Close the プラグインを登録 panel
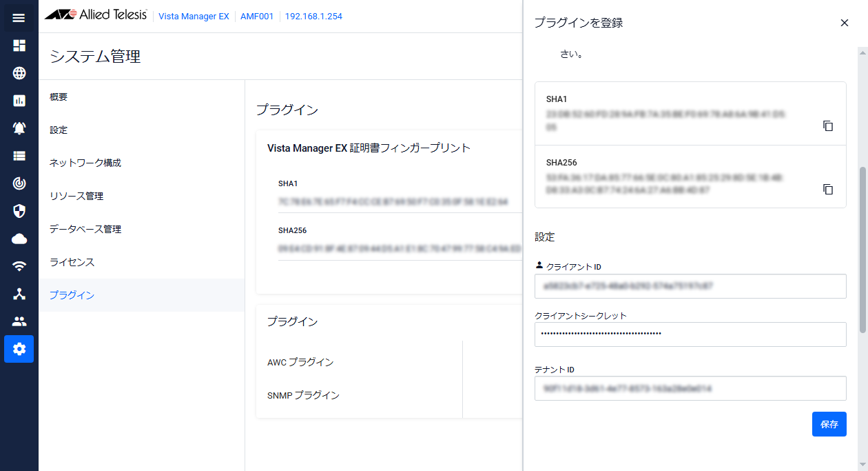The width and height of the screenshot is (868, 471). (844, 23)
